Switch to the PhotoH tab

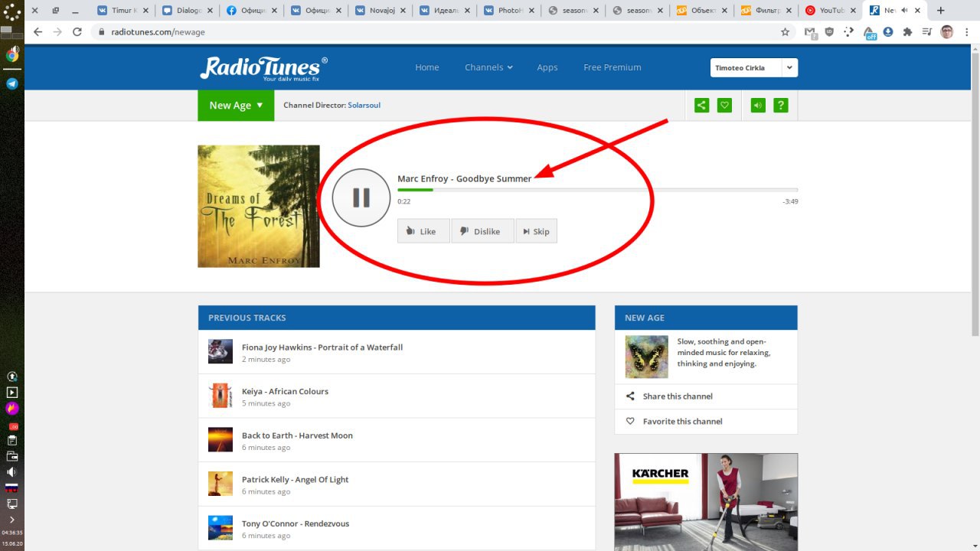tap(508, 11)
